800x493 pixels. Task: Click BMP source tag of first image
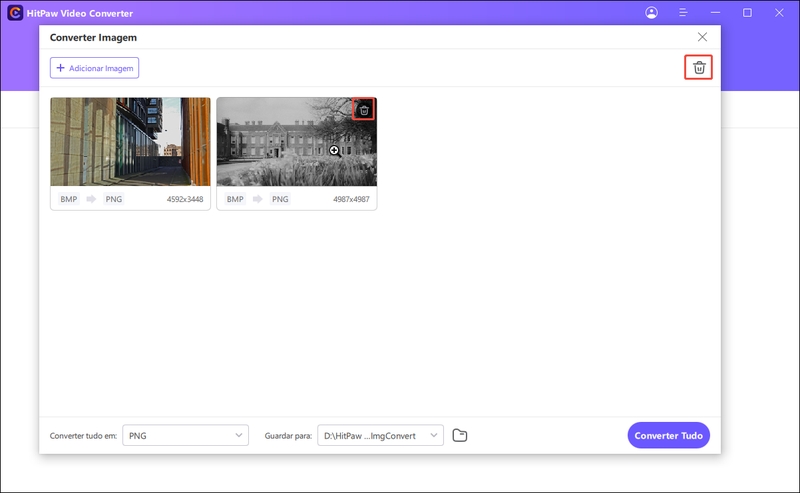69,199
